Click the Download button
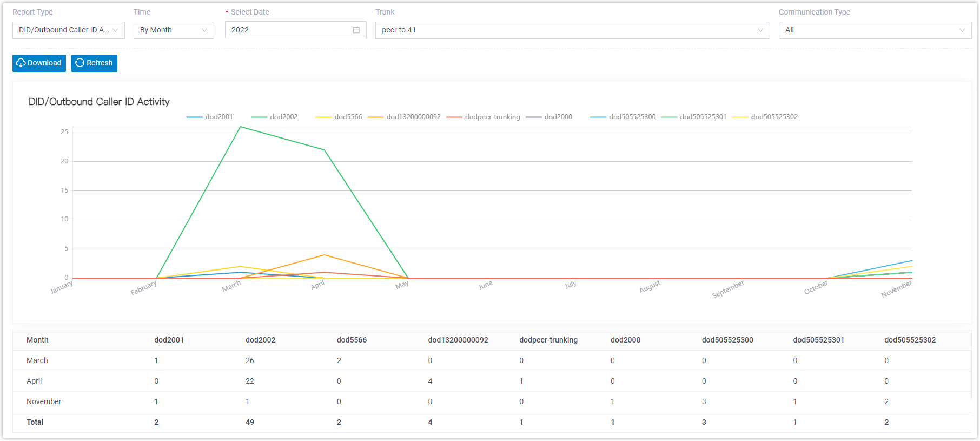Viewport: 980px width, 441px height. pyautogui.click(x=39, y=63)
